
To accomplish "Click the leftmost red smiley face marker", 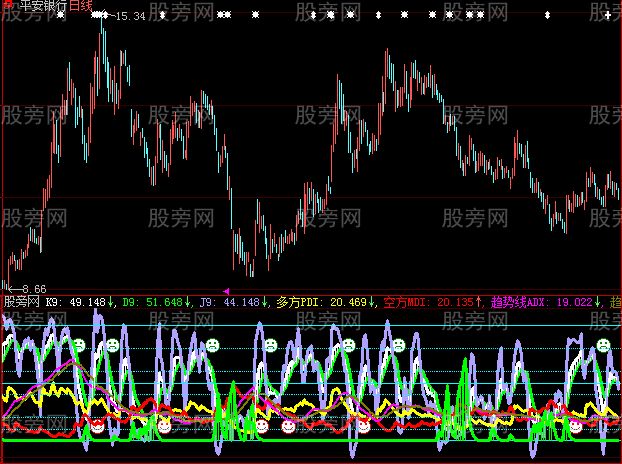I will pos(97,425).
